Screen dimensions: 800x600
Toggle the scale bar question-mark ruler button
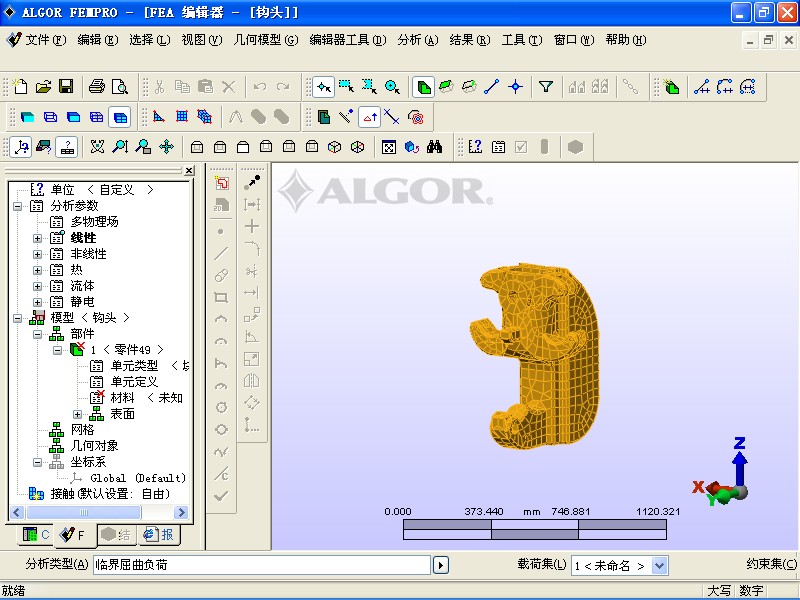(x=66, y=147)
